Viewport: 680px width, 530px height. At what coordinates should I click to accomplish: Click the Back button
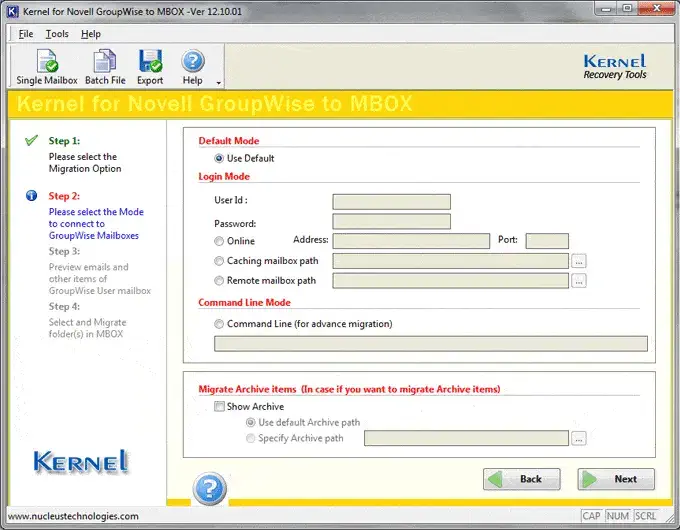pos(522,479)
